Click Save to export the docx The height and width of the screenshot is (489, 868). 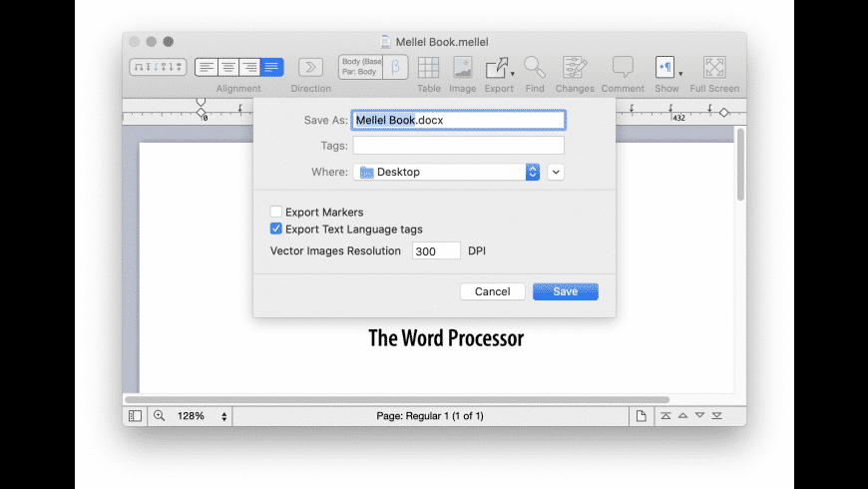565,291
